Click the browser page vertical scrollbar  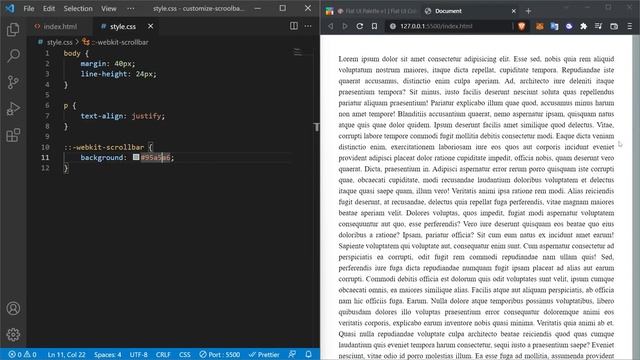[x=636, y=197]
